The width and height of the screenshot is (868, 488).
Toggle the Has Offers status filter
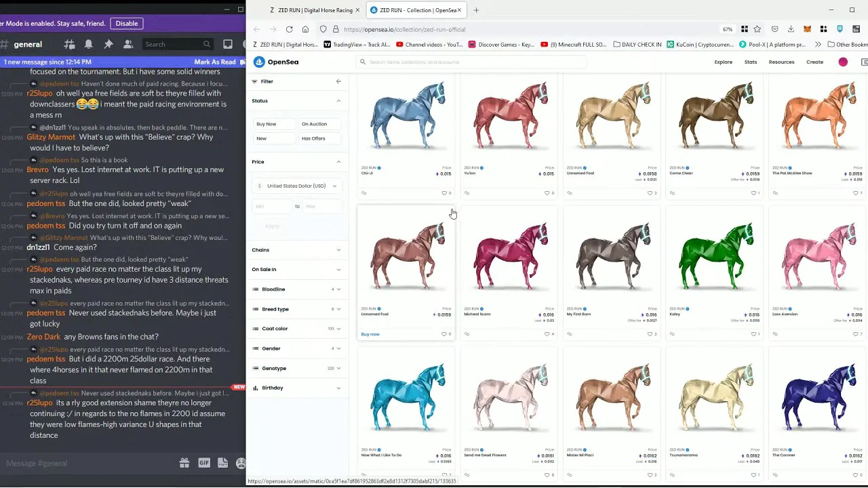click(320, 138)
